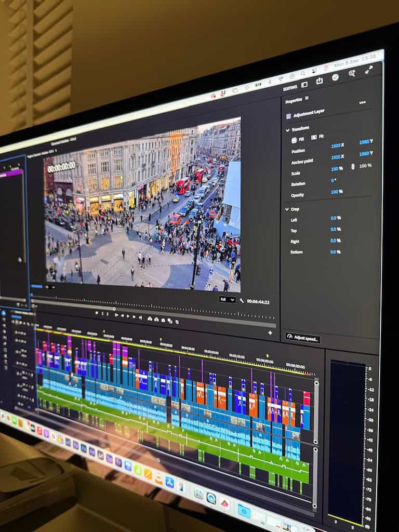Click the Export Frame camera icon
399x532 pixels.
(x=163, y=320)
